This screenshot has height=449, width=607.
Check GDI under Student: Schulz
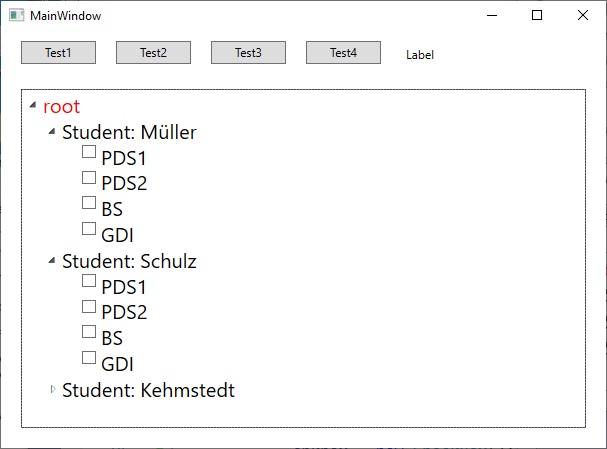coord(89,358)
